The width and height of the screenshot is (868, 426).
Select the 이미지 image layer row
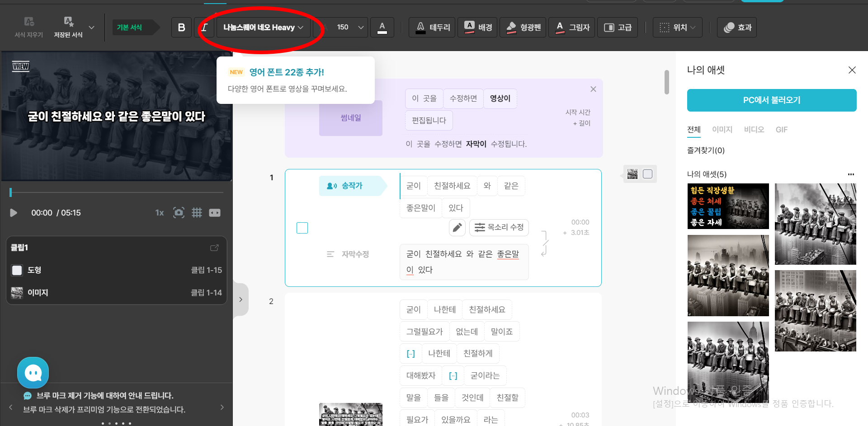(x=117, y=293)
